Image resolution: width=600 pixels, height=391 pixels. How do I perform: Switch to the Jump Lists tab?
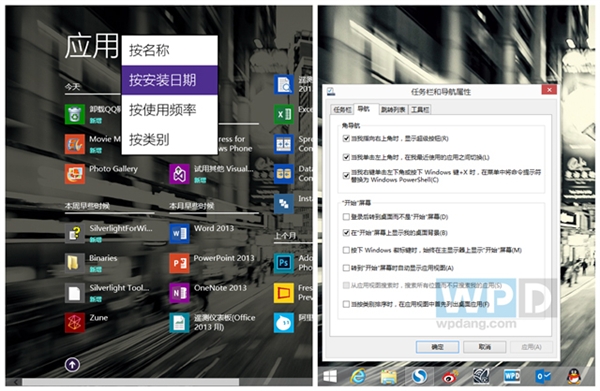point(393,110)
